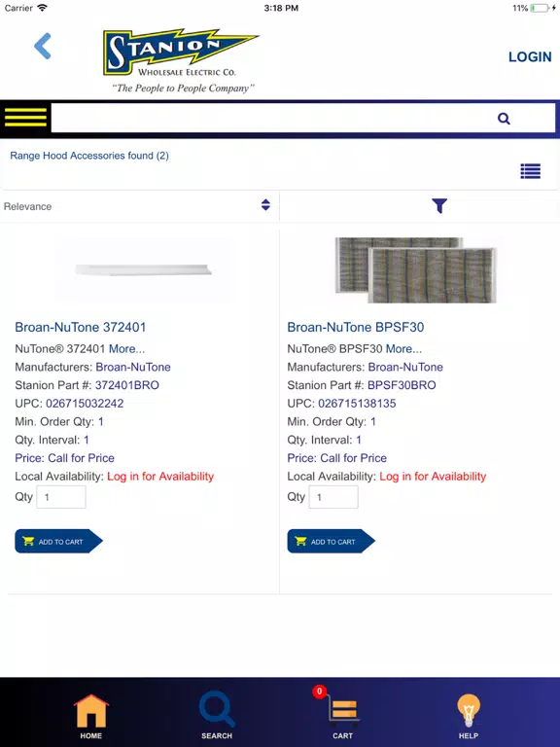Expand More... for NuTone BPSF30
Image resolution: width=560 pixels, height=747 pixels.
403,349
